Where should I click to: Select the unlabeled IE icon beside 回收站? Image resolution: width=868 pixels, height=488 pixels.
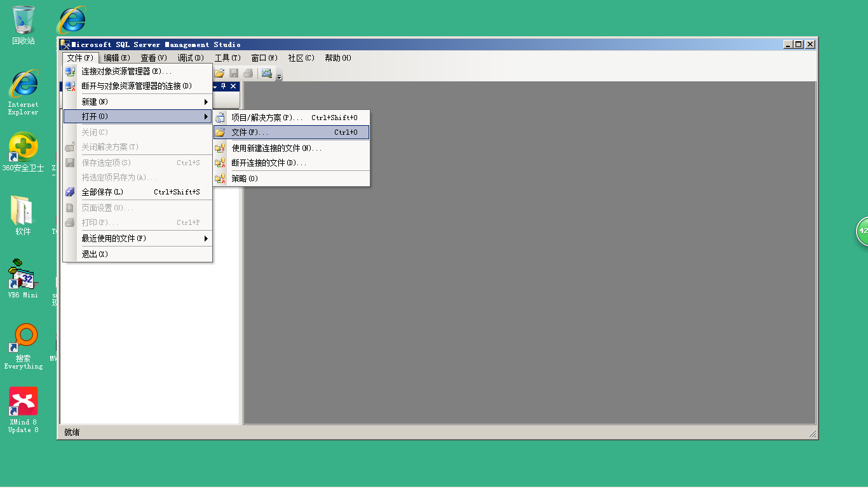(x=71, y=20)
